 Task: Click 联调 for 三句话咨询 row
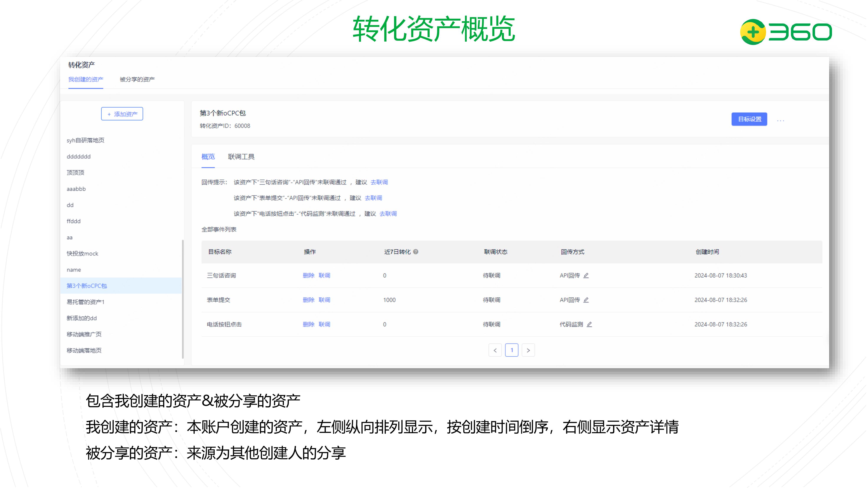click(x=324, y=275)
